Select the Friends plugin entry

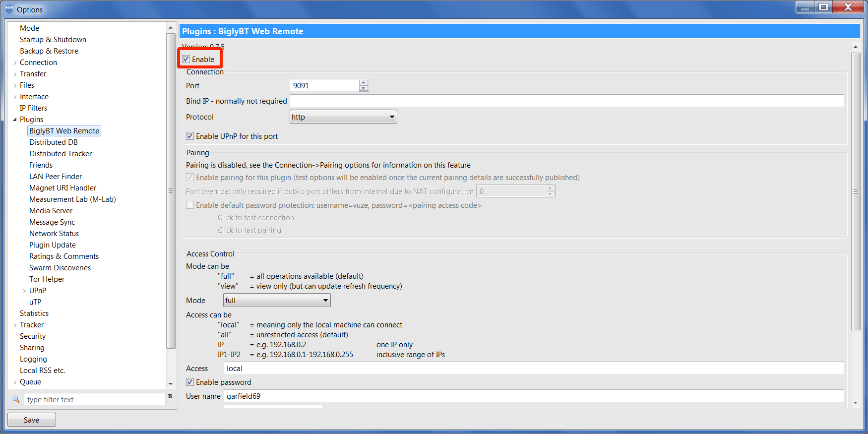coord(41,165)
